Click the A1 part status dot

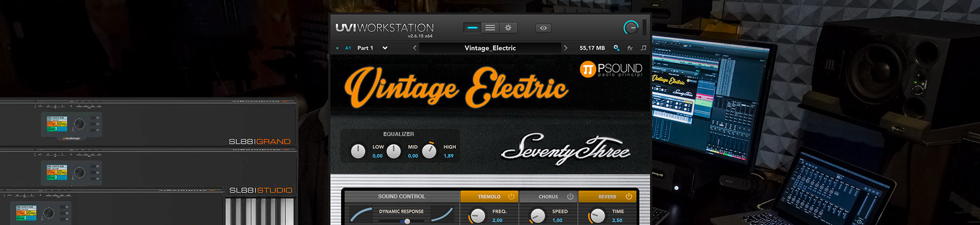click(x=337, y=48)
